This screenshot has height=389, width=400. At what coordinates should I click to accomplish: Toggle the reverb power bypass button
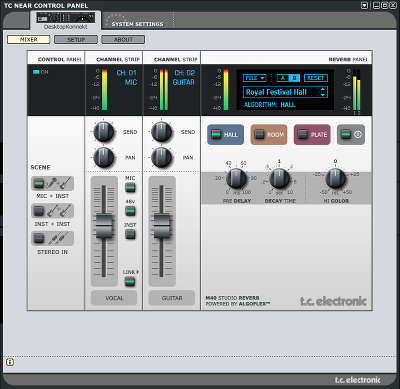[x=351, y=135]
